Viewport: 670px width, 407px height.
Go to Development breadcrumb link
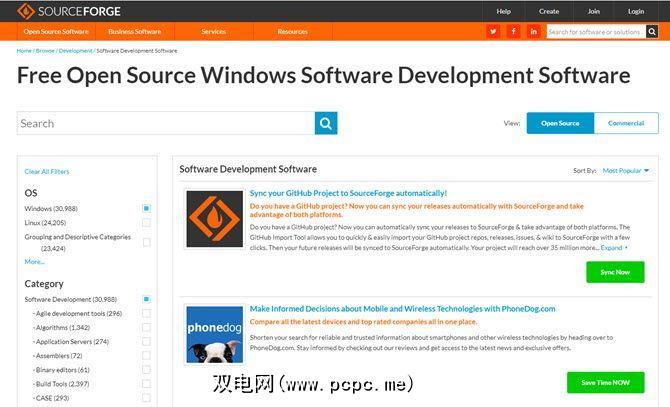pyautogui.click(x=75, y=51)
